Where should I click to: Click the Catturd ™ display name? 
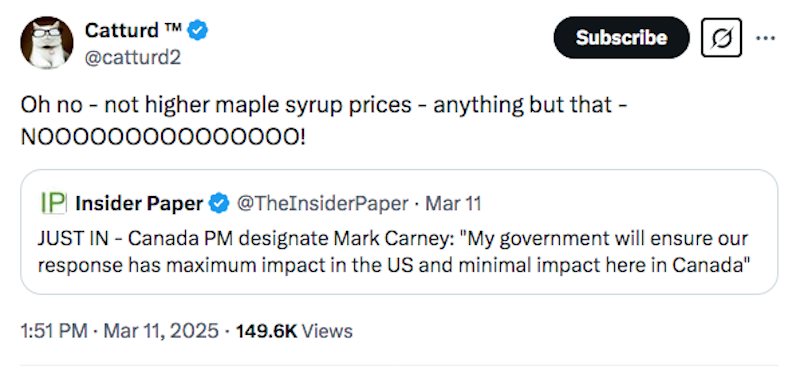click(x=133, y=31)
